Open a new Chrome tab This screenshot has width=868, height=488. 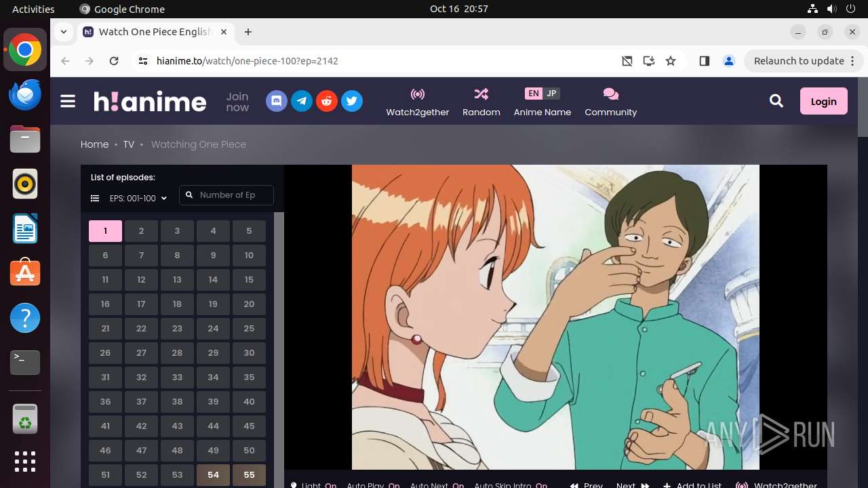click(x=248, y=32)
